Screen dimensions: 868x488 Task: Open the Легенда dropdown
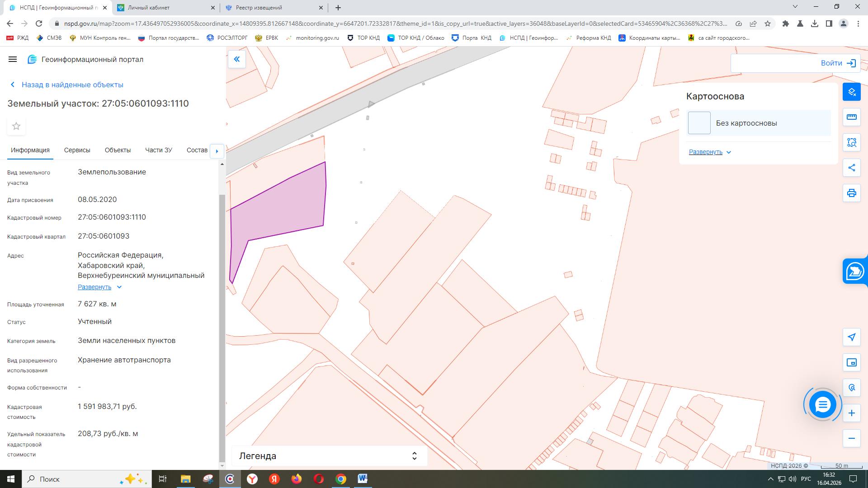329,456
